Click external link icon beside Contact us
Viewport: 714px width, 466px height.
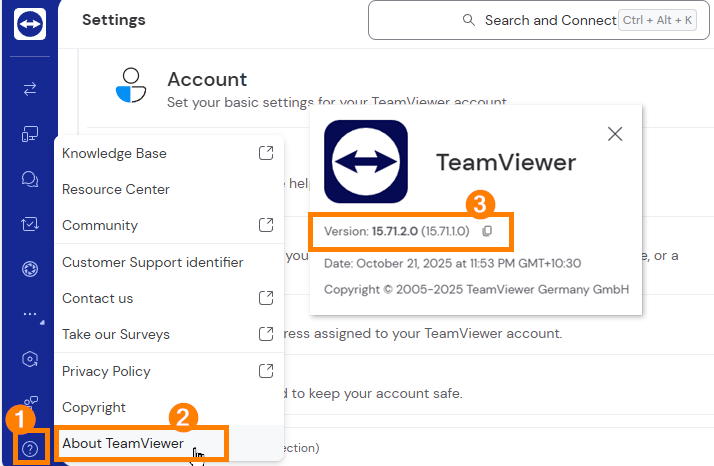266,298
